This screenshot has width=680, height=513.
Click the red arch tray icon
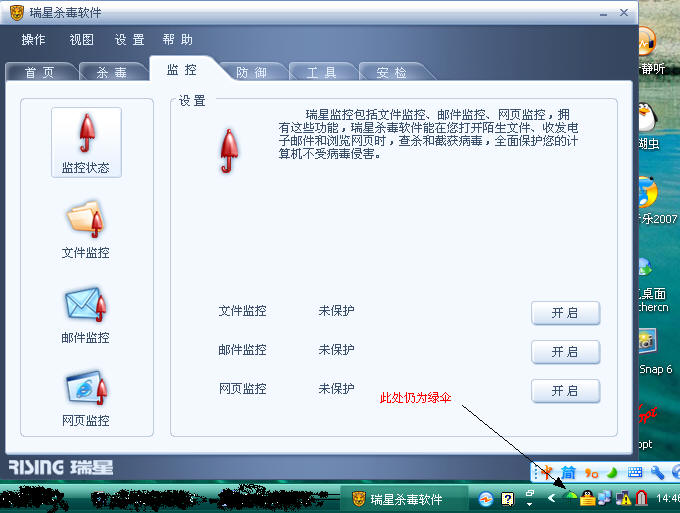[x=641, y=498]
